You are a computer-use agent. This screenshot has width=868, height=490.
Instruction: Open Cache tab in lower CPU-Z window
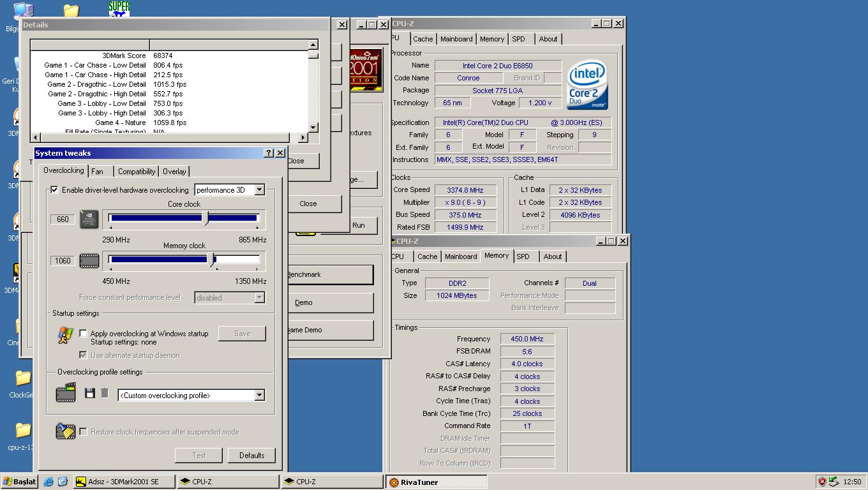point(427,256)
